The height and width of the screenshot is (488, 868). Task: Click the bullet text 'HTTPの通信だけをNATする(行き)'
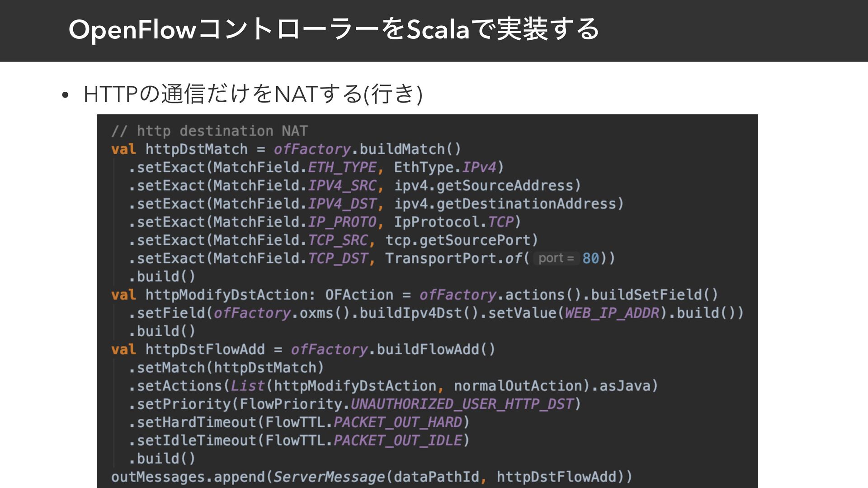click(253, 94)
